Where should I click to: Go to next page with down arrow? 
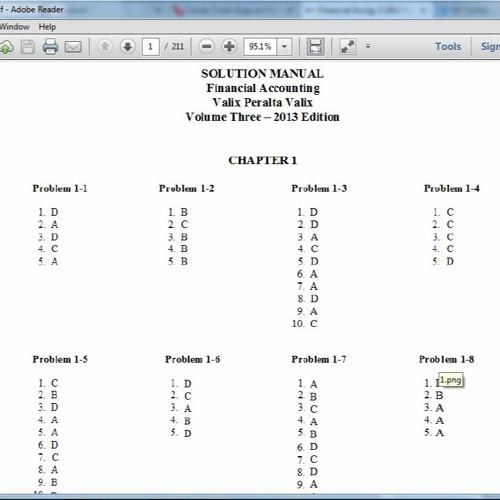point(127,46)
